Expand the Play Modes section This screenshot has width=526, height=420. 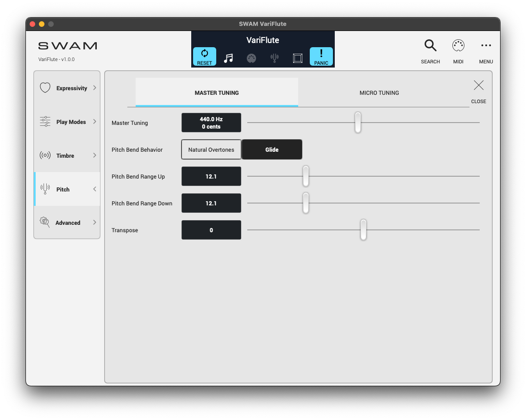pyautogui.click(x=67, y=122)
